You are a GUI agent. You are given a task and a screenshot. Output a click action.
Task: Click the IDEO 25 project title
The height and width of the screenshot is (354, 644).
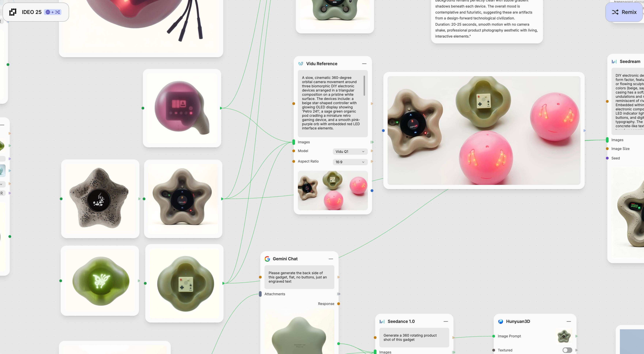point(31,12)
